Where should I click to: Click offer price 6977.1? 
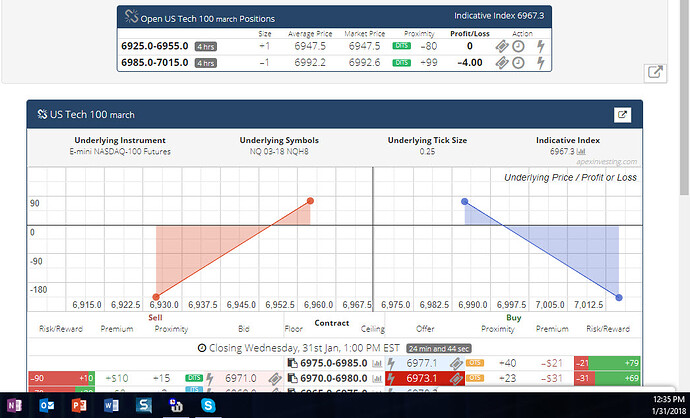tap(422, 363)
